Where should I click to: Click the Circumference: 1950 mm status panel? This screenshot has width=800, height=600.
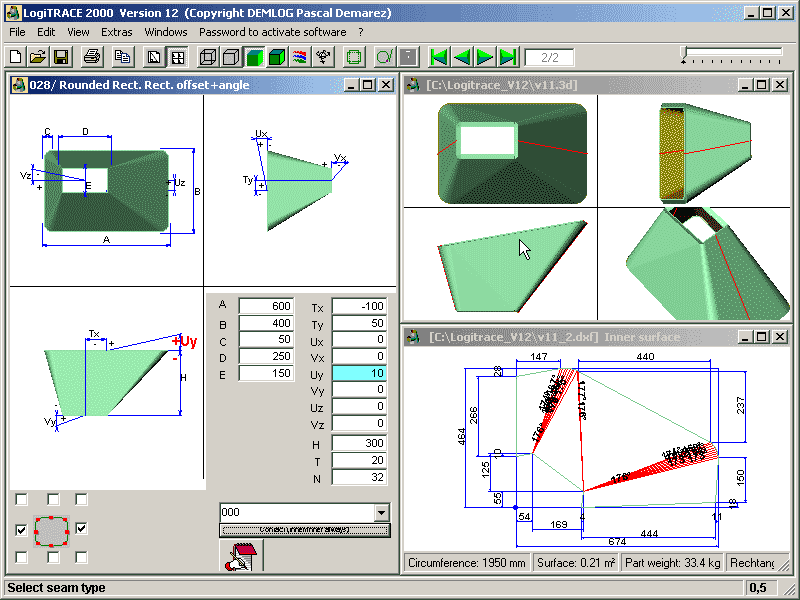[467, 563]
